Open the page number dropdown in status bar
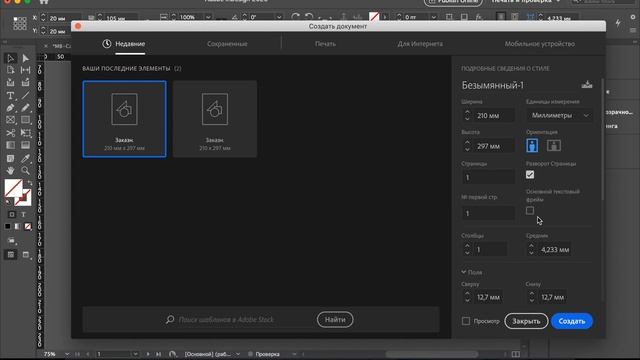Image resolution: width=640 pixels, height=360 pixels. point(135,354)
